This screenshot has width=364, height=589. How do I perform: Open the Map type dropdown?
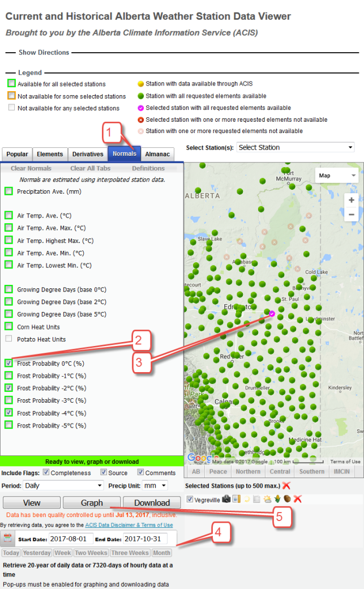(x=336, y=176)
